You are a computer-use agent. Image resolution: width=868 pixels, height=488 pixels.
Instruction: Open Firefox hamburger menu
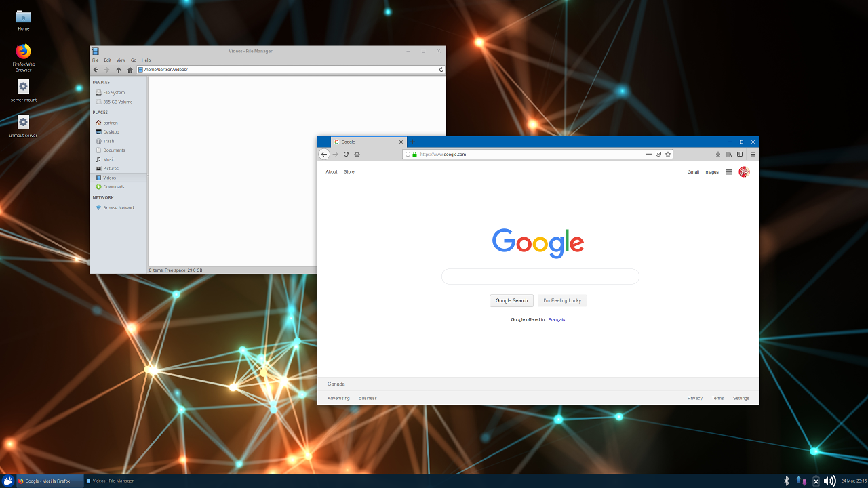753,155
